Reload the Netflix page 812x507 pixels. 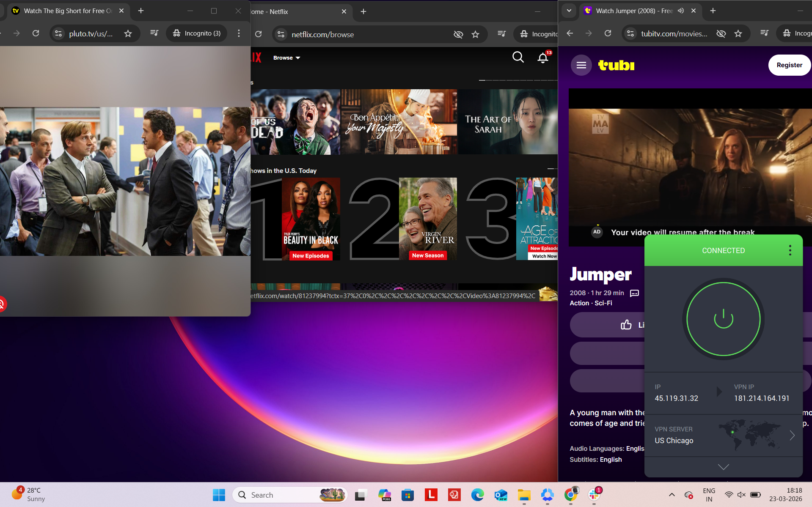259,34
